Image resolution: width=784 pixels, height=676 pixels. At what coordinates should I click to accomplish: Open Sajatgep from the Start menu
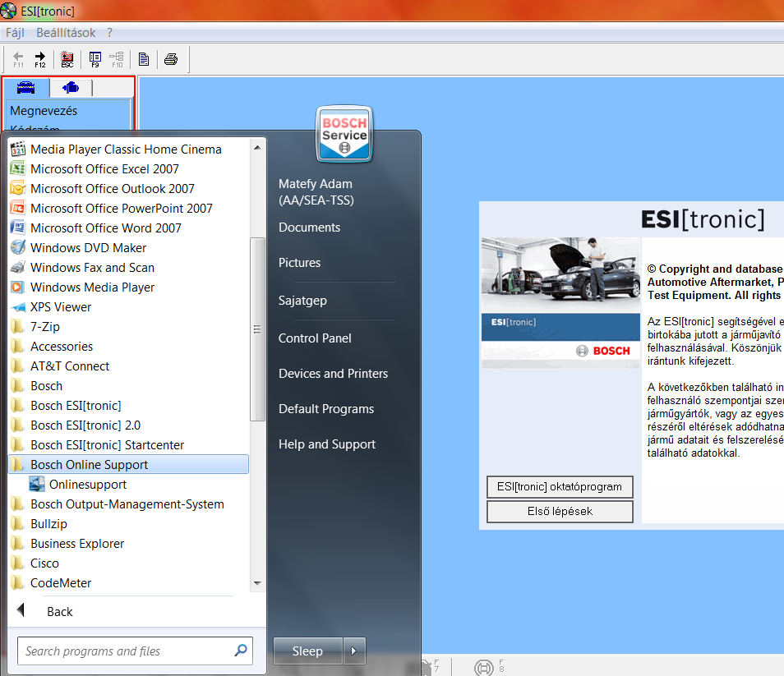click(x=302, y=301)
